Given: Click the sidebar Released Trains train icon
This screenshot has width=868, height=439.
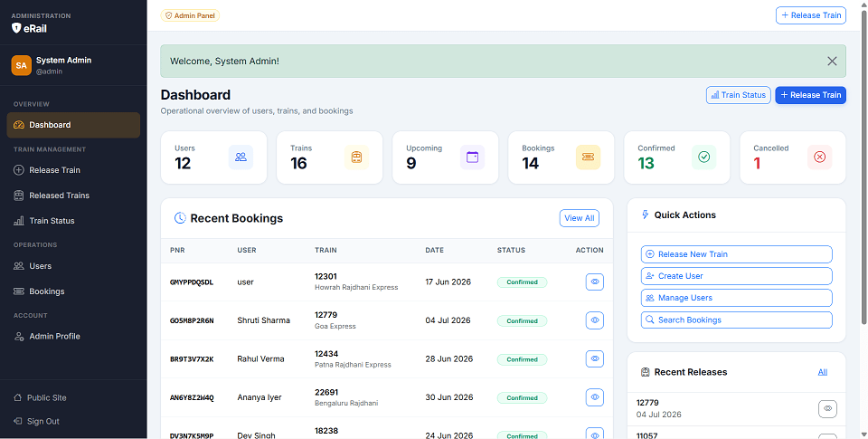Looking at the screenshot, I should coord(19,196).
